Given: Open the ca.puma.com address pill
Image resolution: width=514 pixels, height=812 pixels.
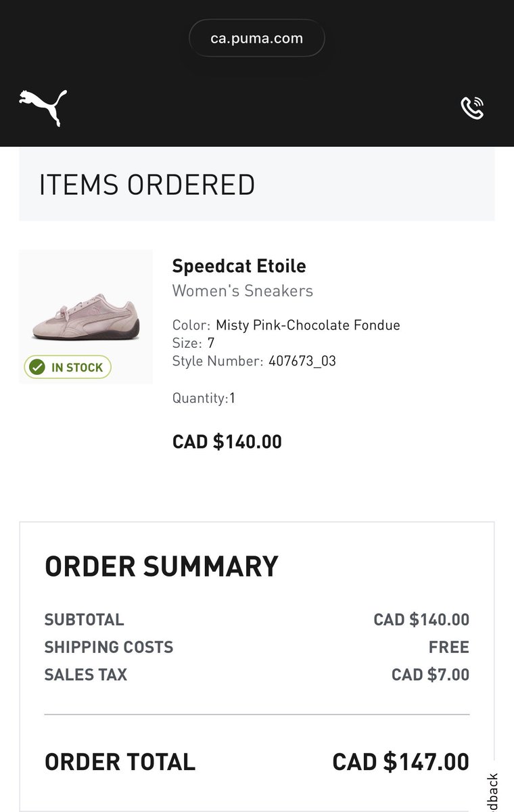Looking at the screenshot, I should 257,38.
